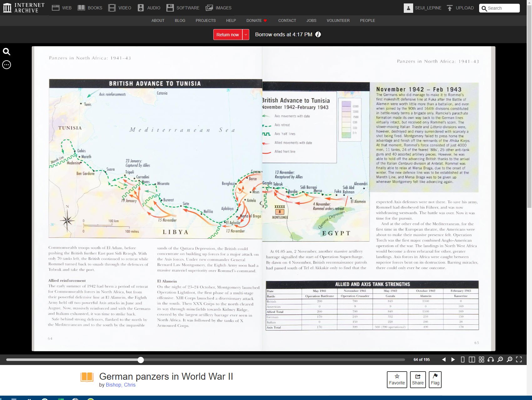This screenshot has height=400, width=532.
Task: Open author link Bishop, Chris
Action: click(120, 385)
